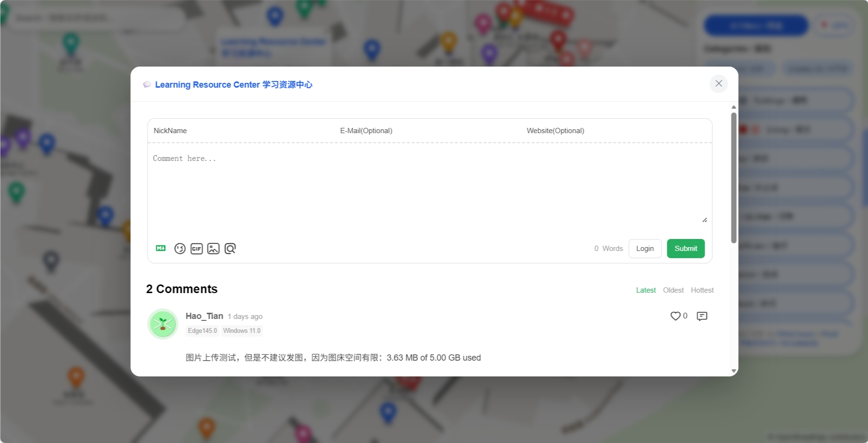868x443 pixels.
Task: Click the image upload icon
Action: pos(213,249)
